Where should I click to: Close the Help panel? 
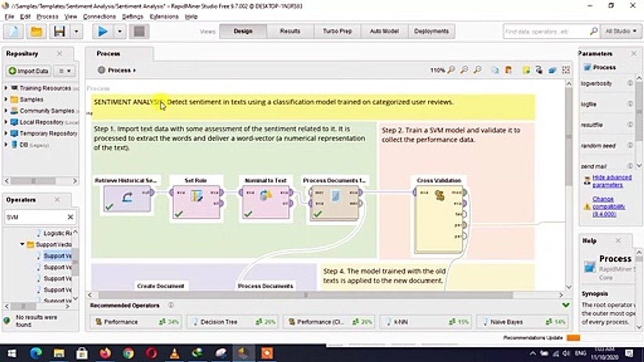[618, 241]
